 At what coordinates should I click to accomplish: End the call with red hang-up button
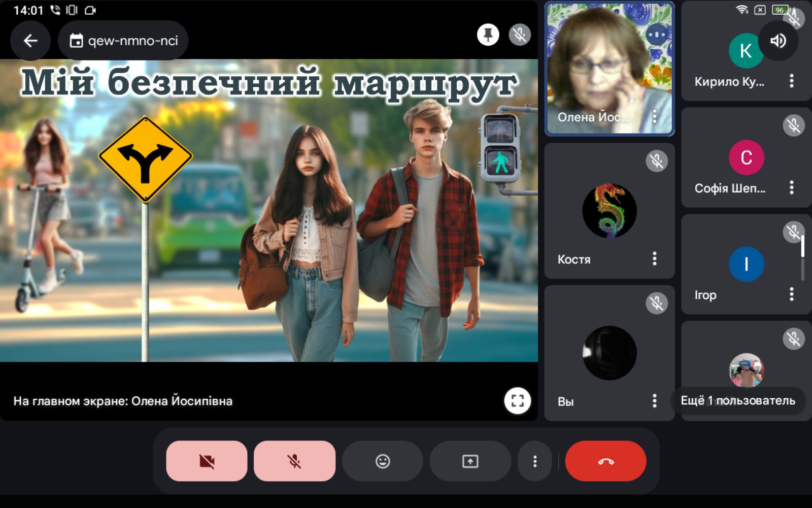click(606, 461)
